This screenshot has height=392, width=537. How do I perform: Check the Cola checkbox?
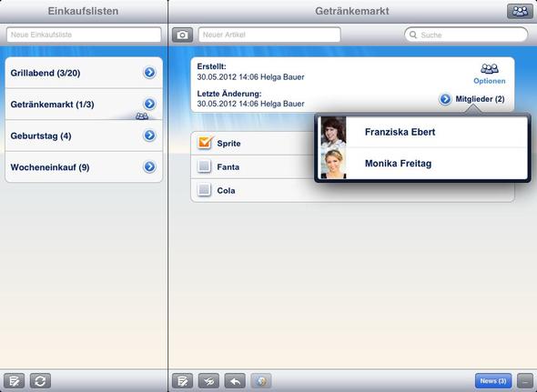point(204,190)
